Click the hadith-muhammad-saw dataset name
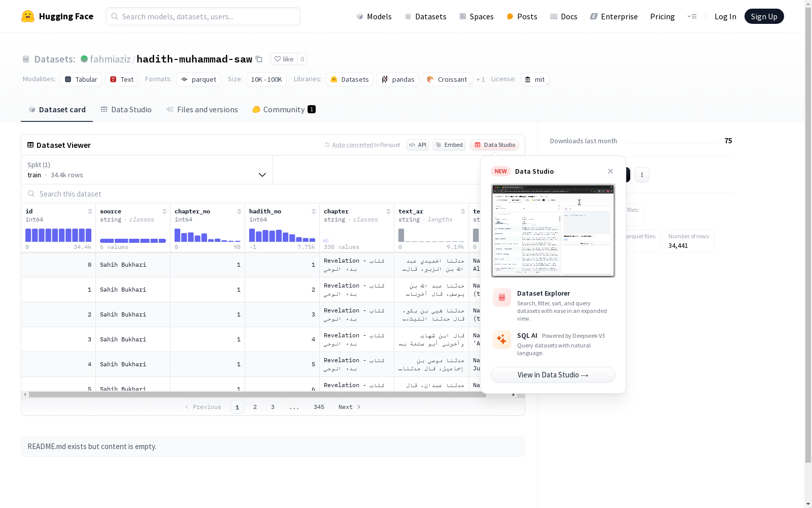 click(194, 59)
